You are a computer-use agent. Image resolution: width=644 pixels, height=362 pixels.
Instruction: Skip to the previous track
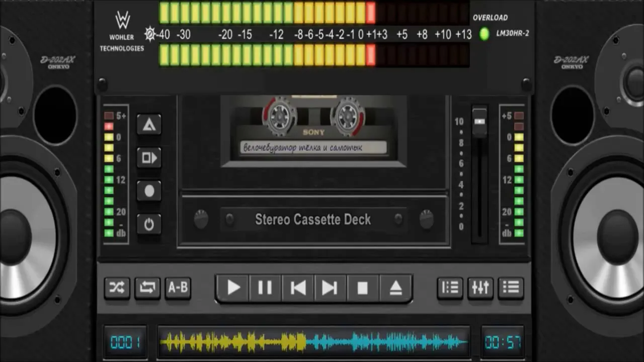pyautogui.click(x=298, y=288)
